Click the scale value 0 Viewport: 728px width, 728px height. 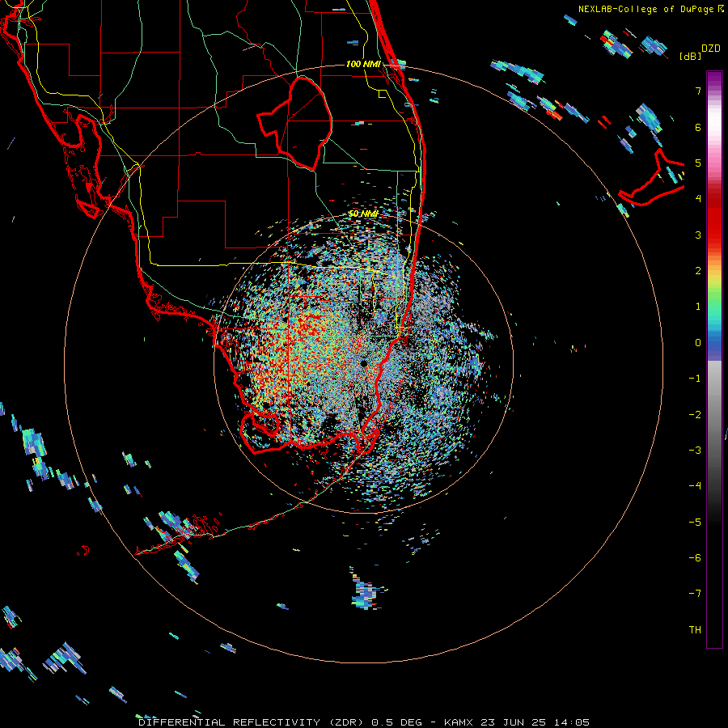[698, 343]
